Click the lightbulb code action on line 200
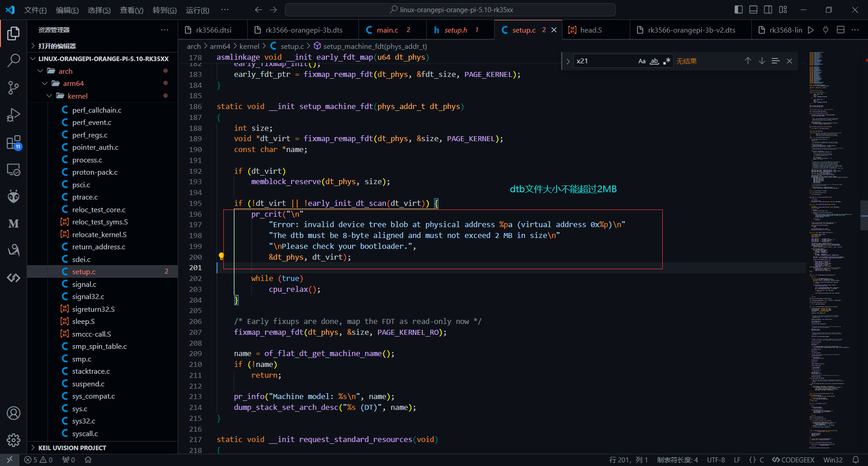The height and width of the screenshot is (466, 868). [221, 257]
